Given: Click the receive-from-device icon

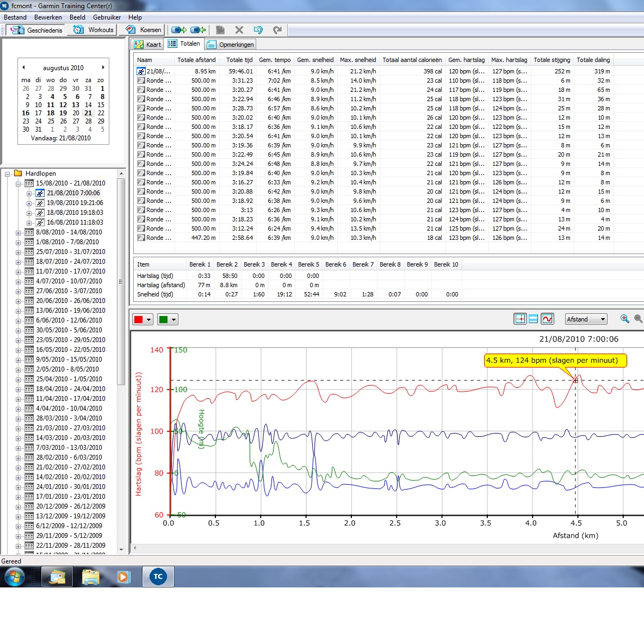Looking at the screenshot, I should pos(198,30).
